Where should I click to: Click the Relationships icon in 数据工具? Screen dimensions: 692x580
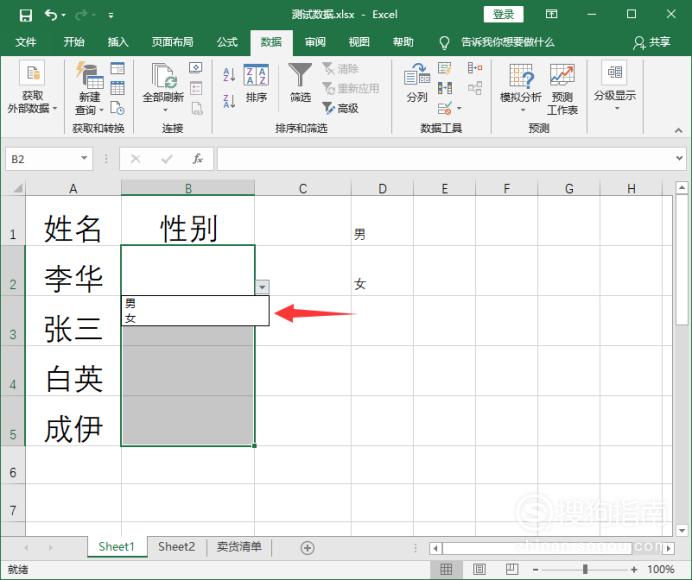coord(475,88)
